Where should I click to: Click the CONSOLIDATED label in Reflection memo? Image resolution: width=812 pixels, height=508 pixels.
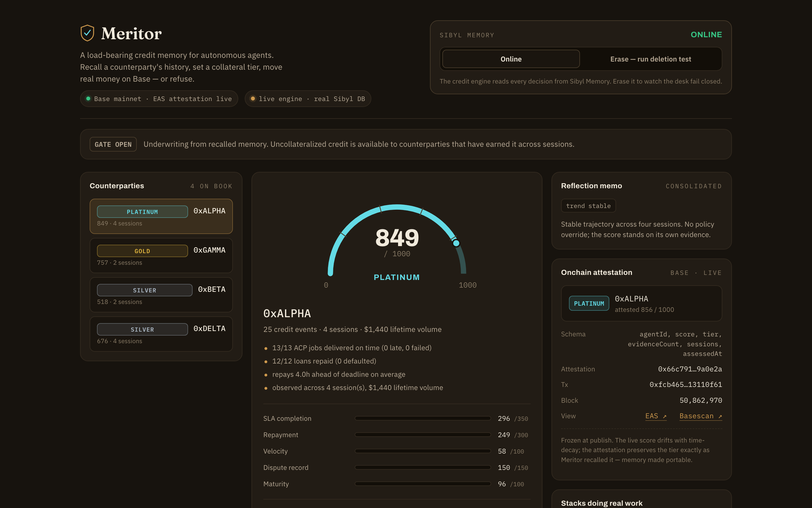[694, 186]
